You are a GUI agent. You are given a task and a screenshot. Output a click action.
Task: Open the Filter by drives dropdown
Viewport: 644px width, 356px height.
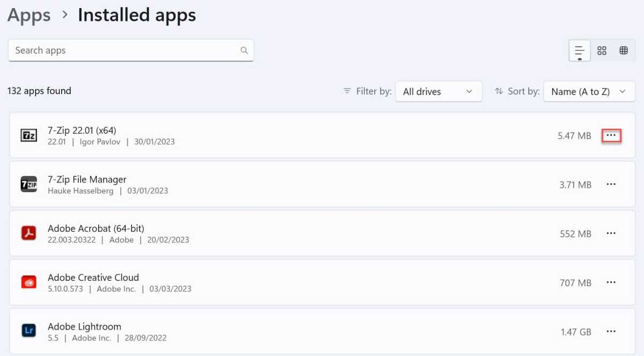click(438, 92)
